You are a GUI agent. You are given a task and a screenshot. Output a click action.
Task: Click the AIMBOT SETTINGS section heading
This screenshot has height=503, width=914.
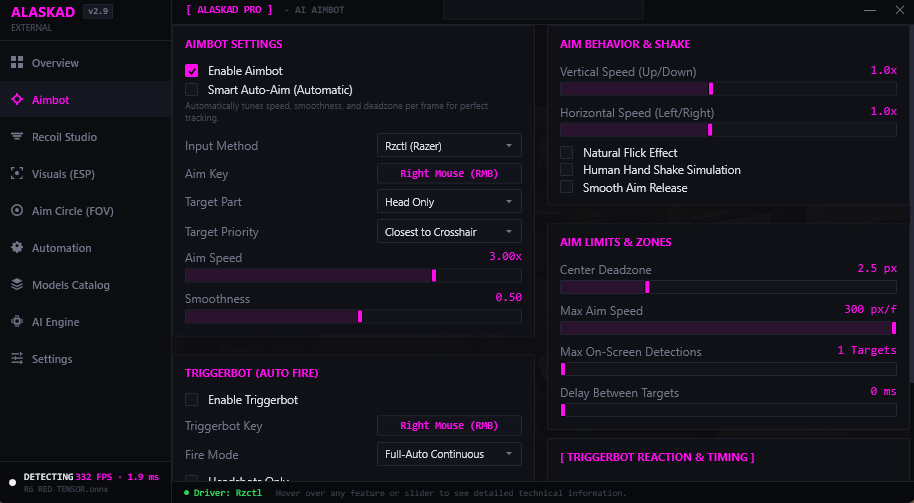click(233, 44)
